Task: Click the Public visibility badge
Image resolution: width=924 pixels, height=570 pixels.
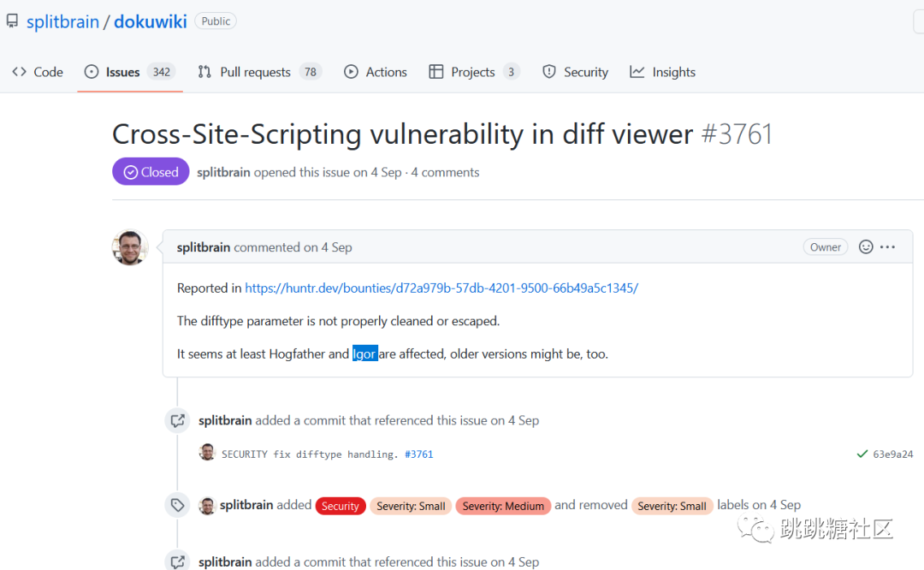Action: (216, 21)
